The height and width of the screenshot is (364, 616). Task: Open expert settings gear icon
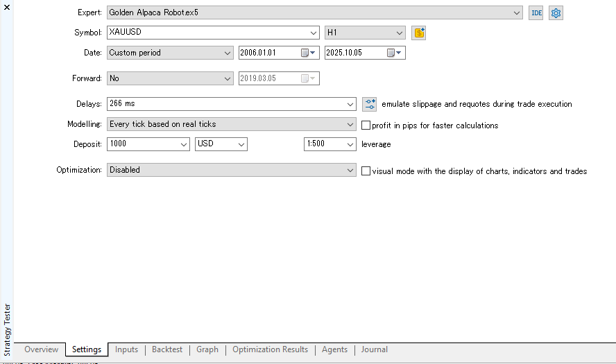[x=556, y=12]
